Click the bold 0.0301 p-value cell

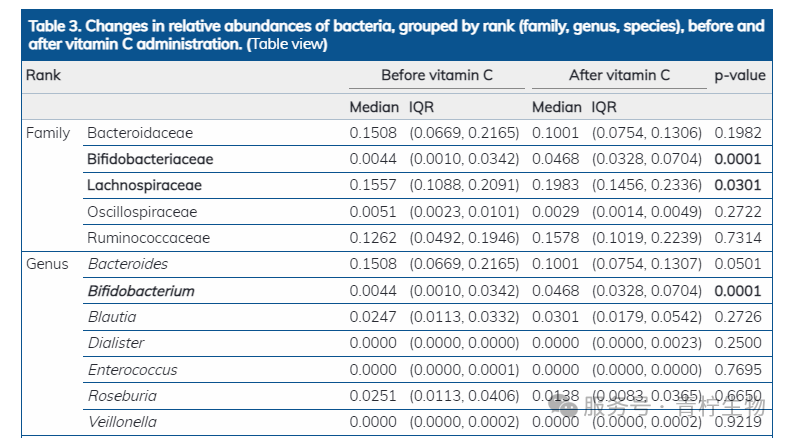(x=738, y=185)
